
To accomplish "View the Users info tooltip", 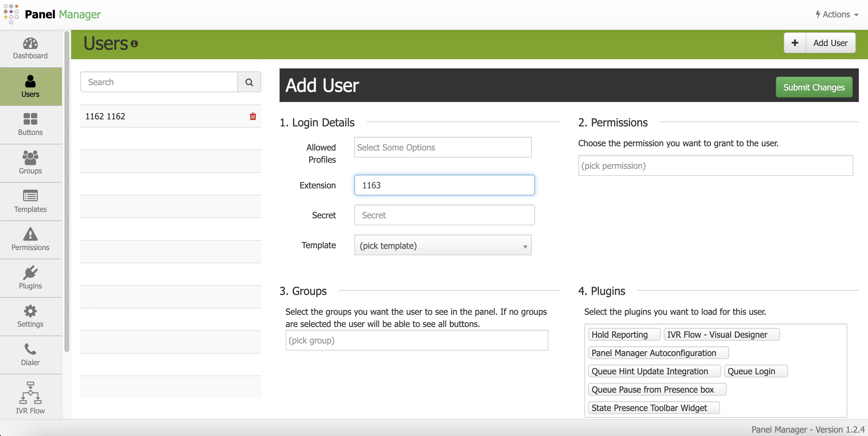I will pos(135,44).
